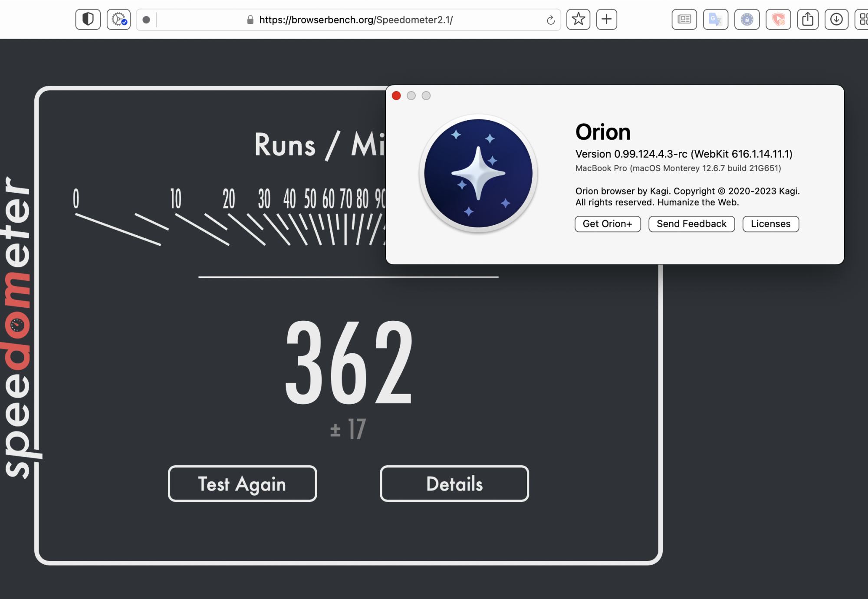Click the Get Orion+ button
868x599 pixels.
[607, 224]
